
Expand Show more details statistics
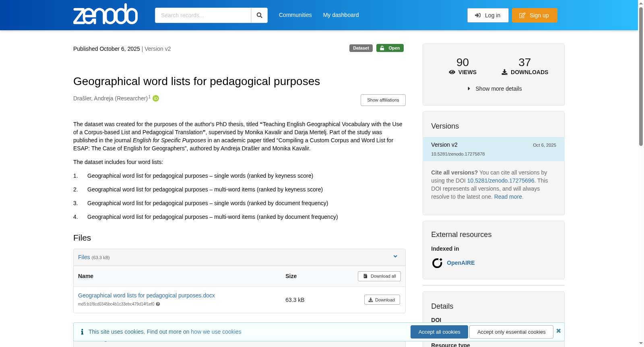494,89
